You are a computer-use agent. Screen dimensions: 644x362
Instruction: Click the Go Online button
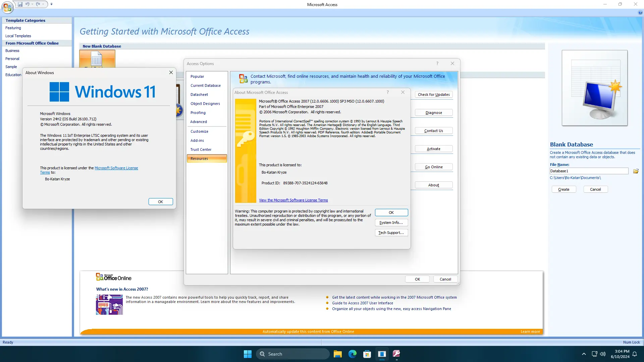(434, 167)
